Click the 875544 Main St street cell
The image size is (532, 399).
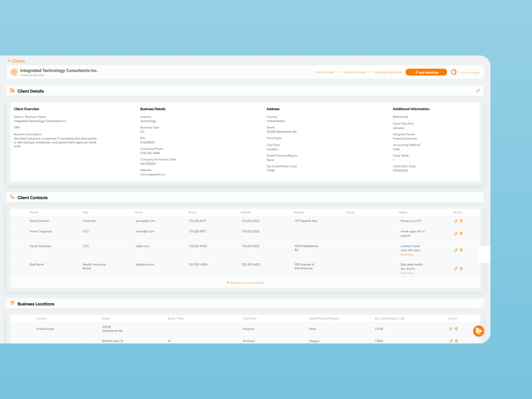click(112, 341)
